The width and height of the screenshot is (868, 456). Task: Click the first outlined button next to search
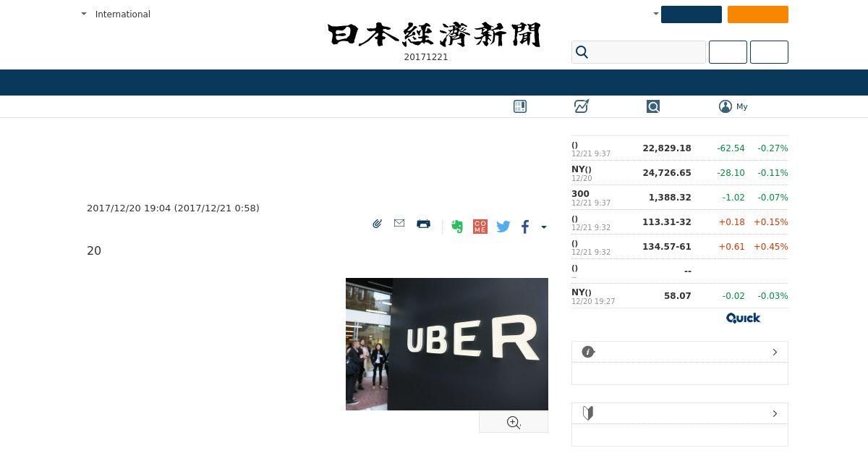728,52
